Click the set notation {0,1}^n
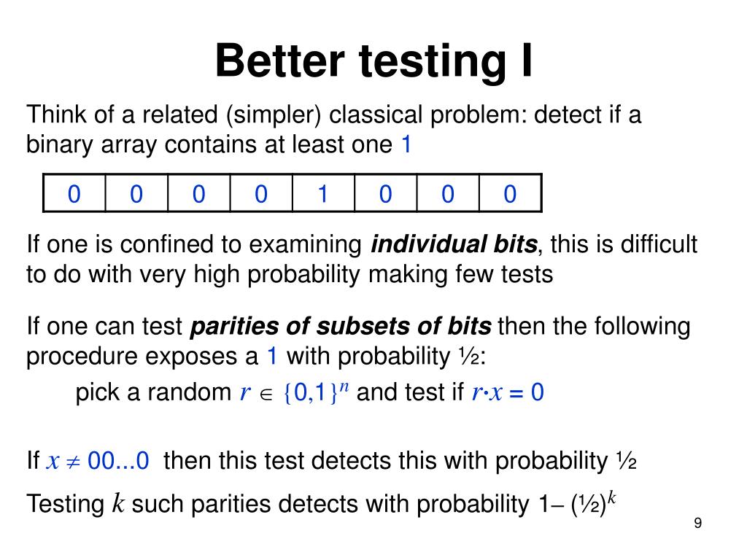This screenshot has width=747, height=560. click(316, 392)
